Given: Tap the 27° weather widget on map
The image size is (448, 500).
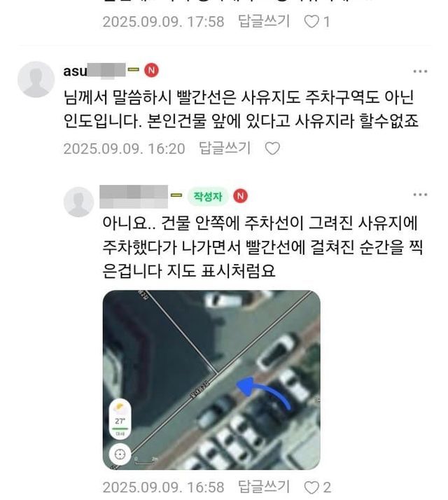Looking at the screenshot, I should pyautogui.click(x=120, y=418).
